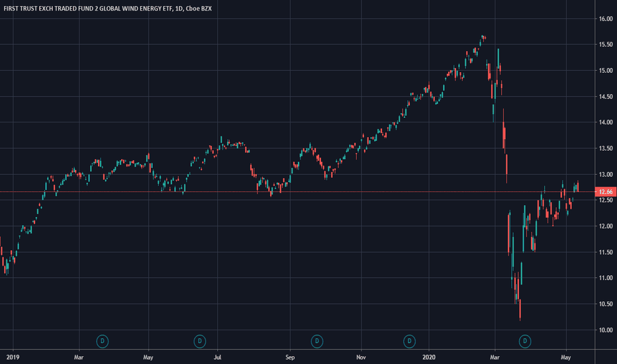Click the '15.00' price axis label
Image resolution: width=617 pixels, height=364 pixels.
coord(606,70)
